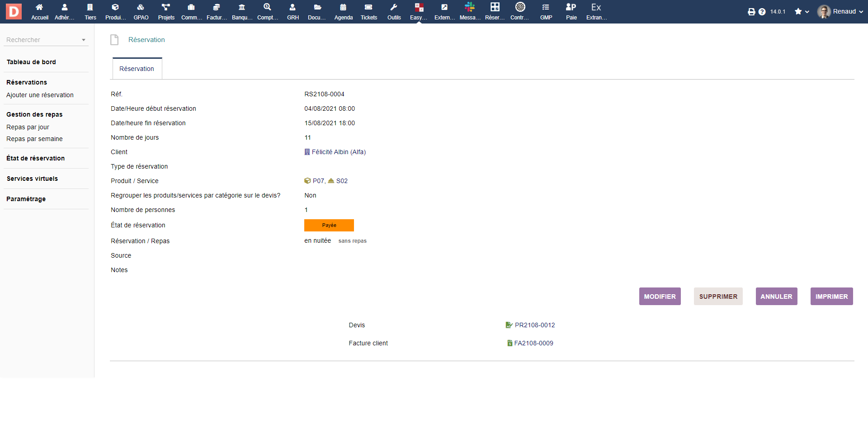Click the orange Payée status badge
Viewport: 868px width, 438px height.
(329, 225)
